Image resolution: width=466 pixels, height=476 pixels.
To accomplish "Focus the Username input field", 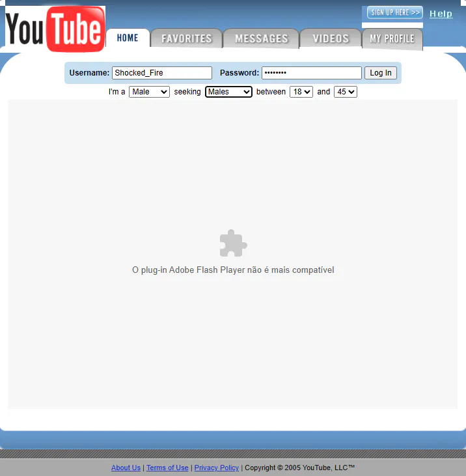I will tap(162, 73).
